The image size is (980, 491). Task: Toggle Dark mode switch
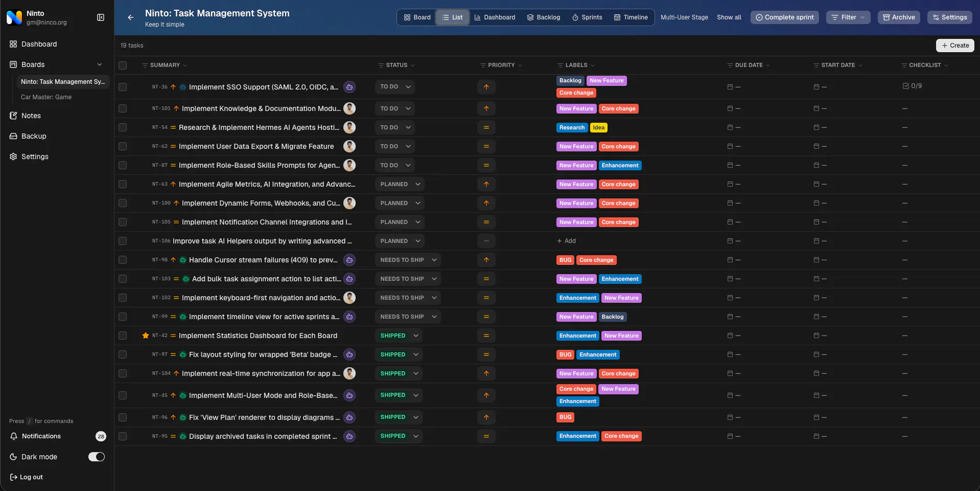97,457
